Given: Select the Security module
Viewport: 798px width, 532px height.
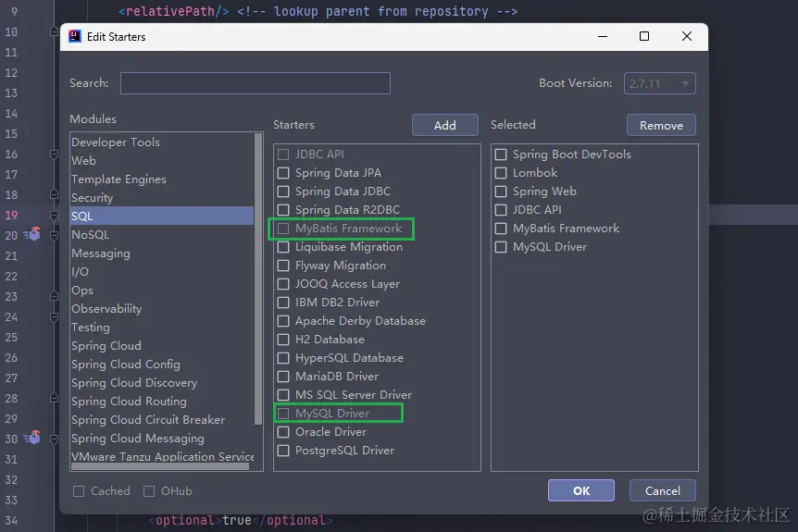Looking at the screenshot, I should (162, 197).
